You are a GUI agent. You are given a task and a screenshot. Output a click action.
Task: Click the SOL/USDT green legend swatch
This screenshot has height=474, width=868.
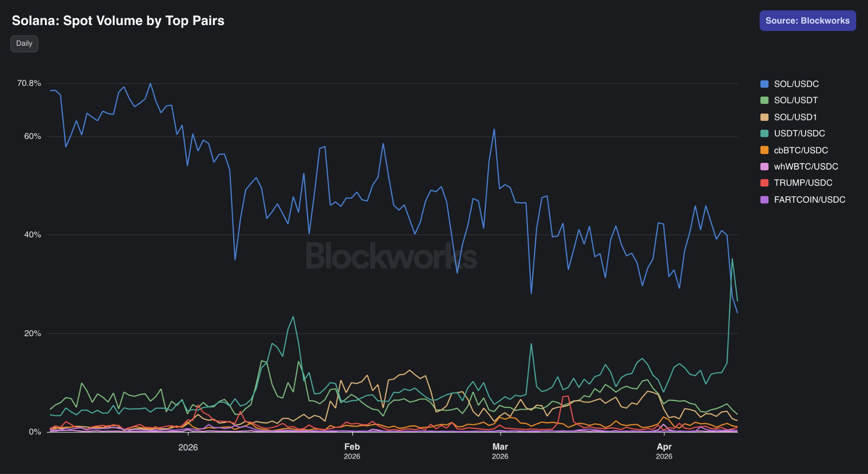coord(764,100)
